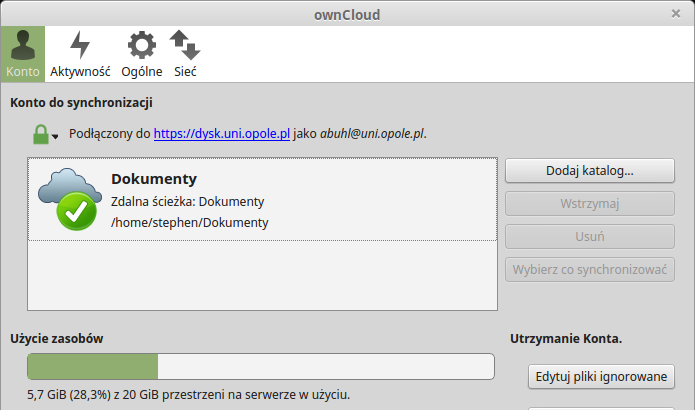Click the Usuń button
695x410 pixels.
[x=590, y=236]
